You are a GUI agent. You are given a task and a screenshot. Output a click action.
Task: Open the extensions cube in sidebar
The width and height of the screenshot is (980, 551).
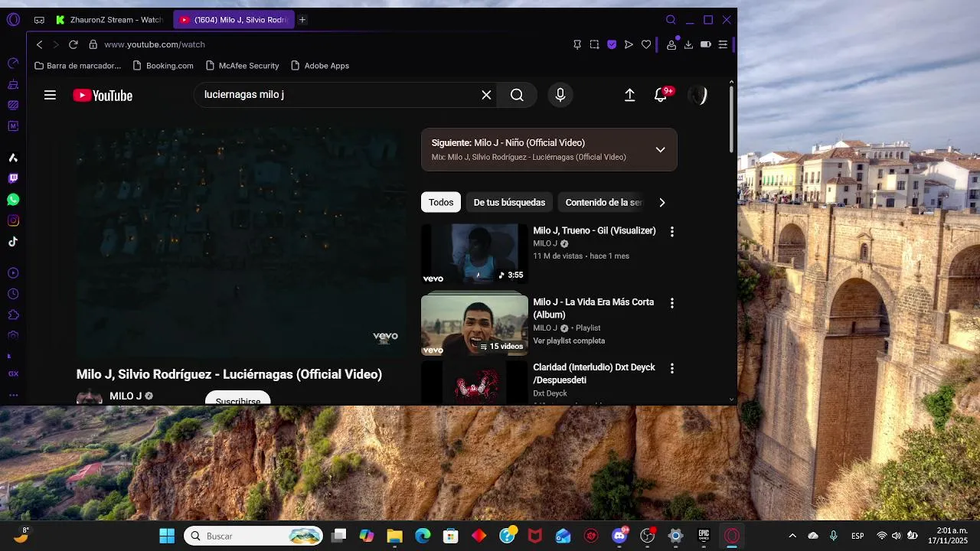coord(13,315)
